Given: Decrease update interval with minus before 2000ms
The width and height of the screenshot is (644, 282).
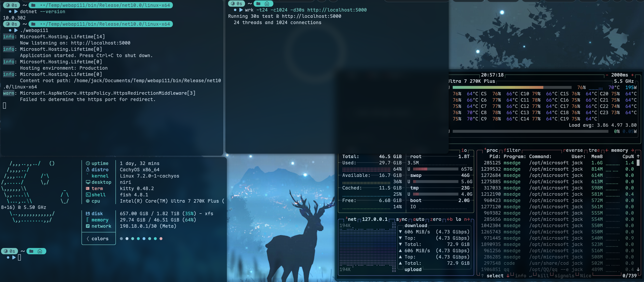Looking at the screenshot, I should coord(607,75).
